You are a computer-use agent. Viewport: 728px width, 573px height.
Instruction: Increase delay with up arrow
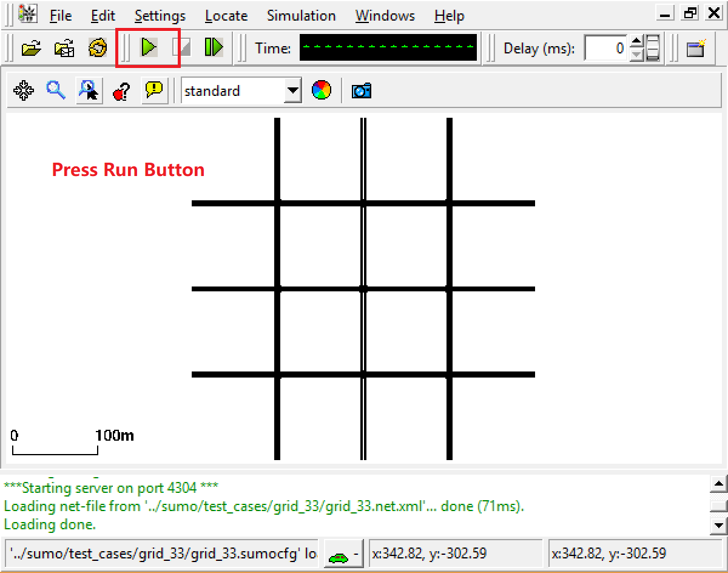(x=636, y=42)
